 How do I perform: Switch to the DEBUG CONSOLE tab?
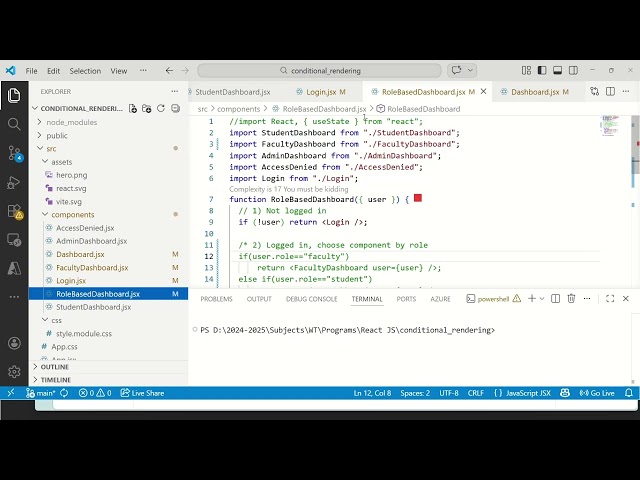(x=311, y=299)
